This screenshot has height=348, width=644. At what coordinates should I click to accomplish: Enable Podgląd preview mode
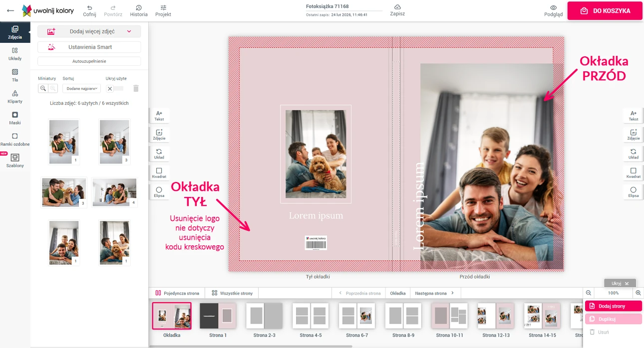point(553,10)
